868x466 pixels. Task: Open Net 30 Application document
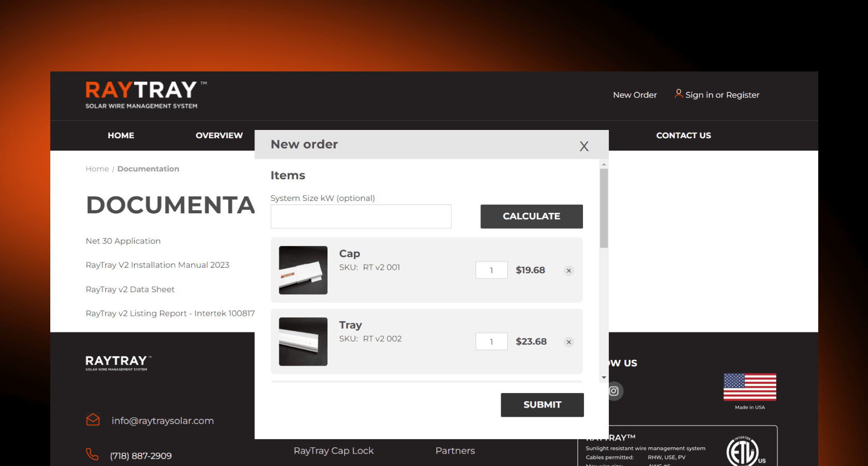tap(123, 241)
